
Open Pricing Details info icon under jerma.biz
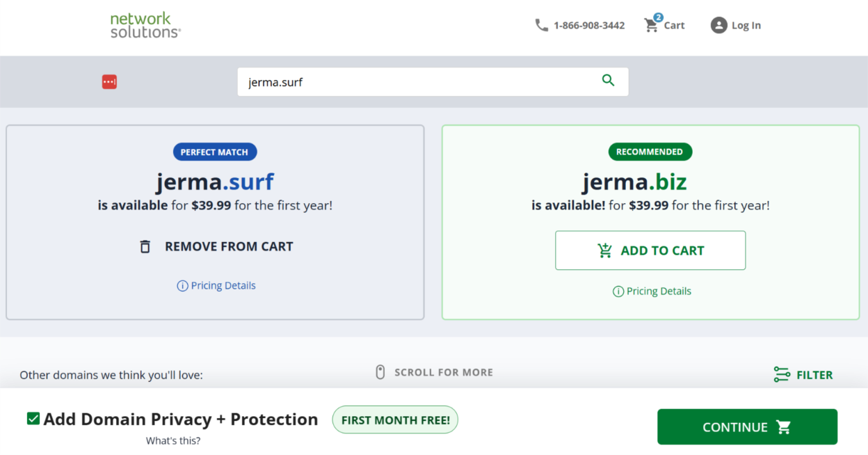coord(618,291)
